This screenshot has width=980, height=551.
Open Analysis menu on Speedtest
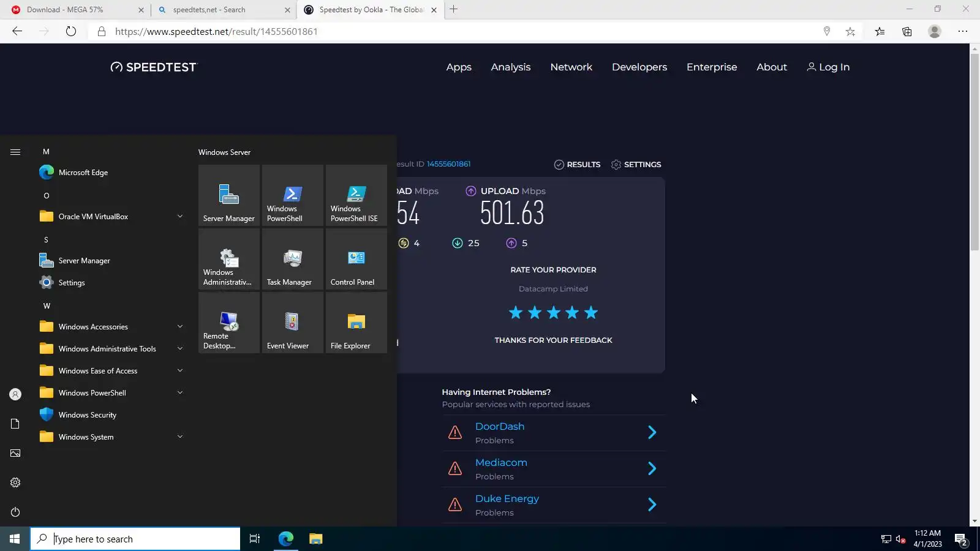[511, 67]
